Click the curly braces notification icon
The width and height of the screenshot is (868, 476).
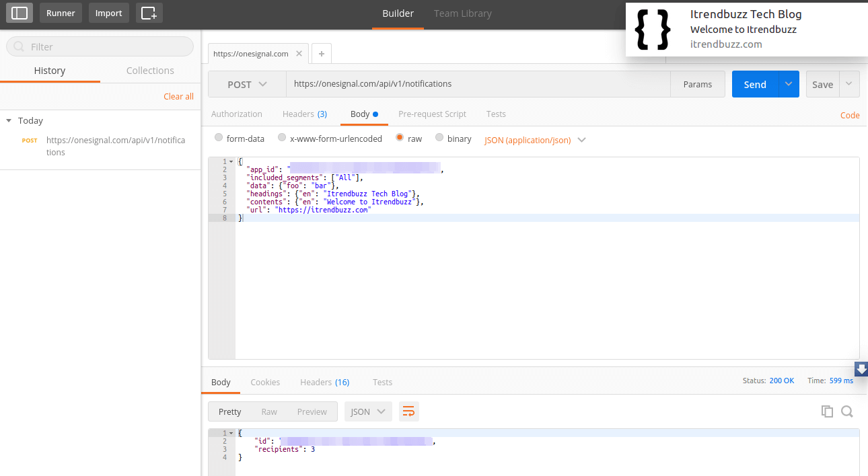pyautogui.click(x=653, y=30)
